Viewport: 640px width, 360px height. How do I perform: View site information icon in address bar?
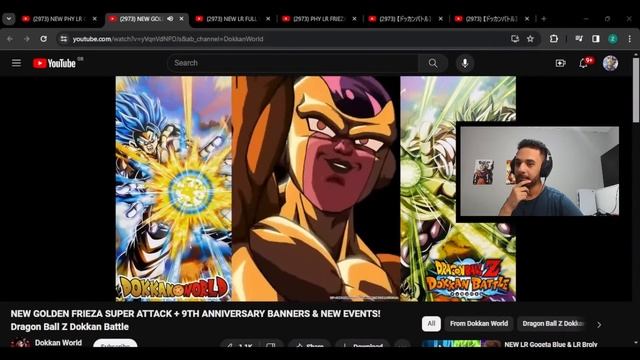[64, 39]
